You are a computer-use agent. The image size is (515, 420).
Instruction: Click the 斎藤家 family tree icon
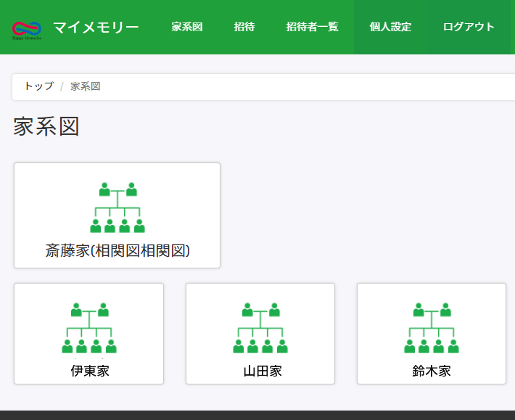117,207
